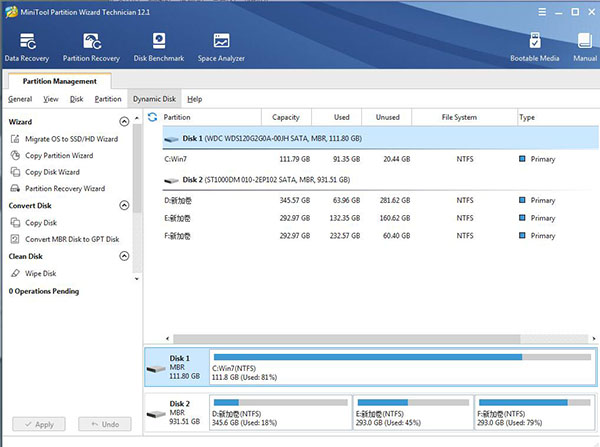600x447 pixels.
Task: Click the Partition Recovery Wizard icon
Action: (15, 188)
